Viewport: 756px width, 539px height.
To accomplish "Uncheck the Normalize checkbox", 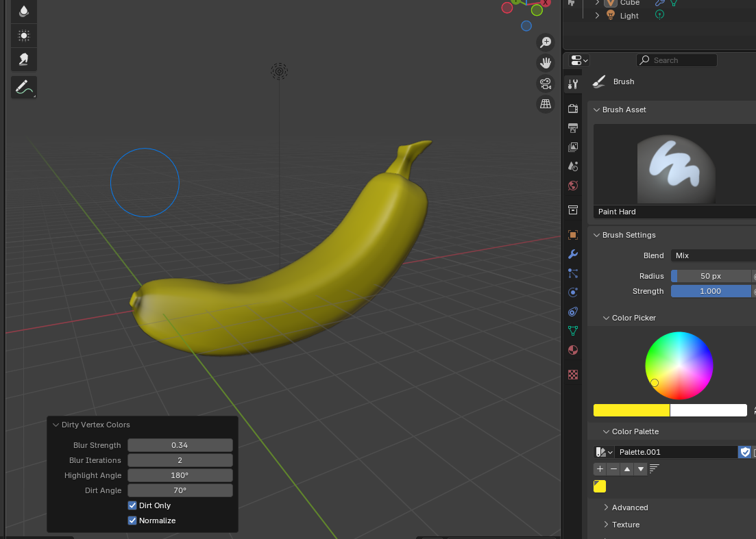I will [132, 521].
